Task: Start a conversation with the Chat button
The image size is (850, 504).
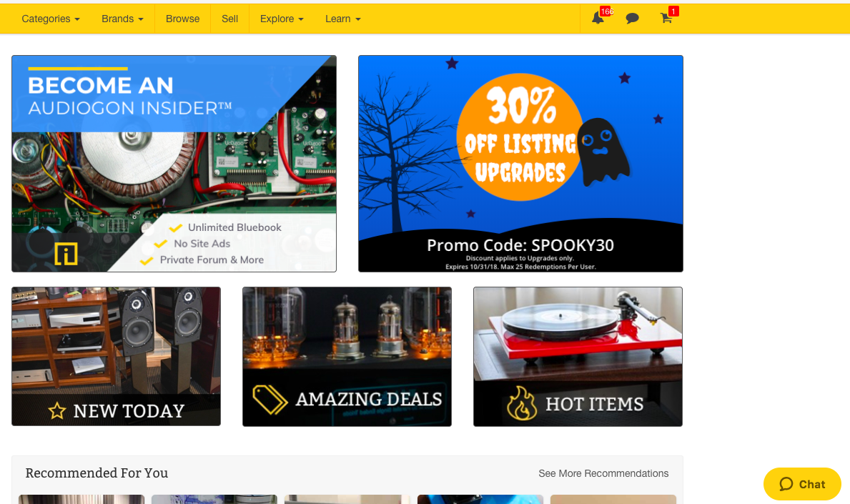Action: (802, 484)
